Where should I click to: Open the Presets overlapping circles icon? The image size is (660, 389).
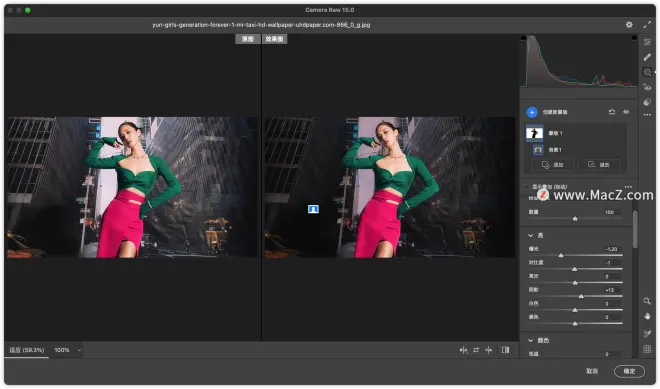click(647, 102)
